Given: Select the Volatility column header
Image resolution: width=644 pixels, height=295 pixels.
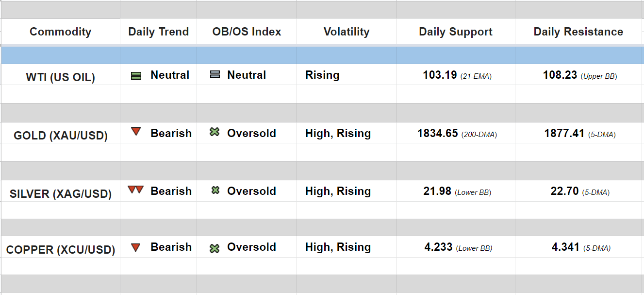Looking at the screenshot, I should (x=347, y=32).
